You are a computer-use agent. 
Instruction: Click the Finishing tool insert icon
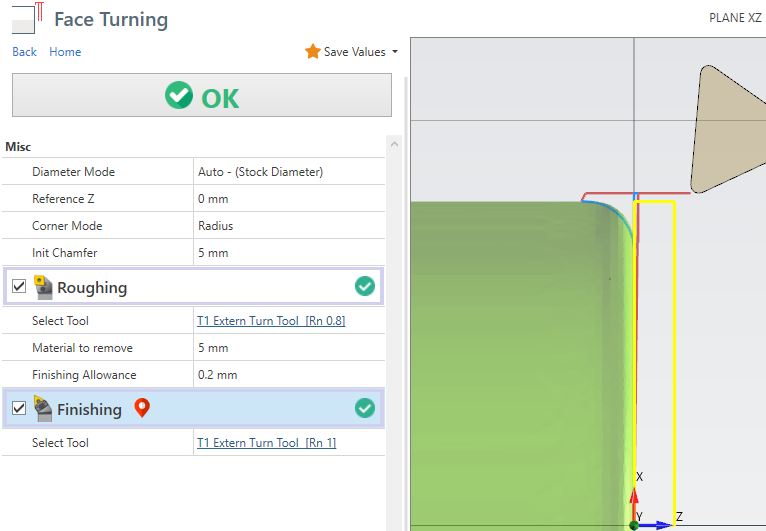[43, 409]
